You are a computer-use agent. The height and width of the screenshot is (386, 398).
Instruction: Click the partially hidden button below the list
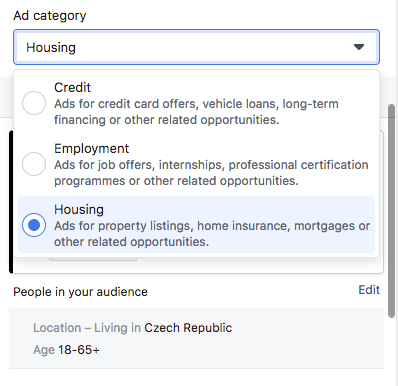(93, 259)
